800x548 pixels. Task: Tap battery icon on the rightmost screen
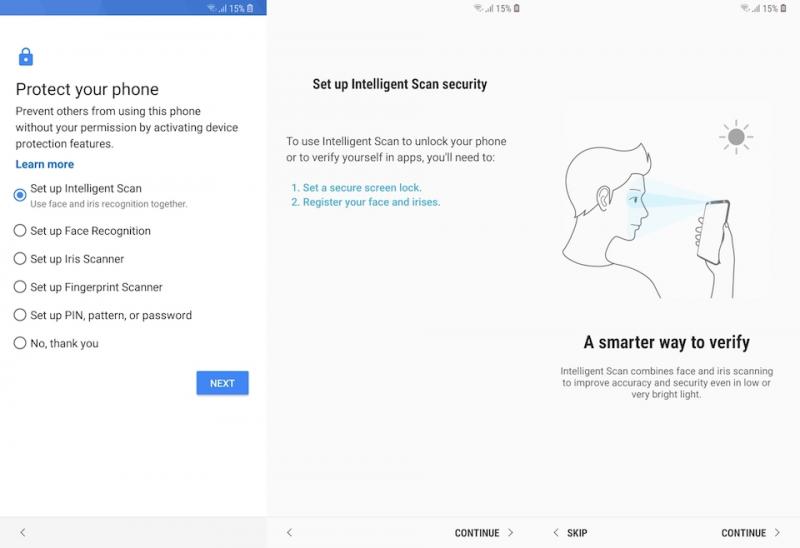point(784,8)
